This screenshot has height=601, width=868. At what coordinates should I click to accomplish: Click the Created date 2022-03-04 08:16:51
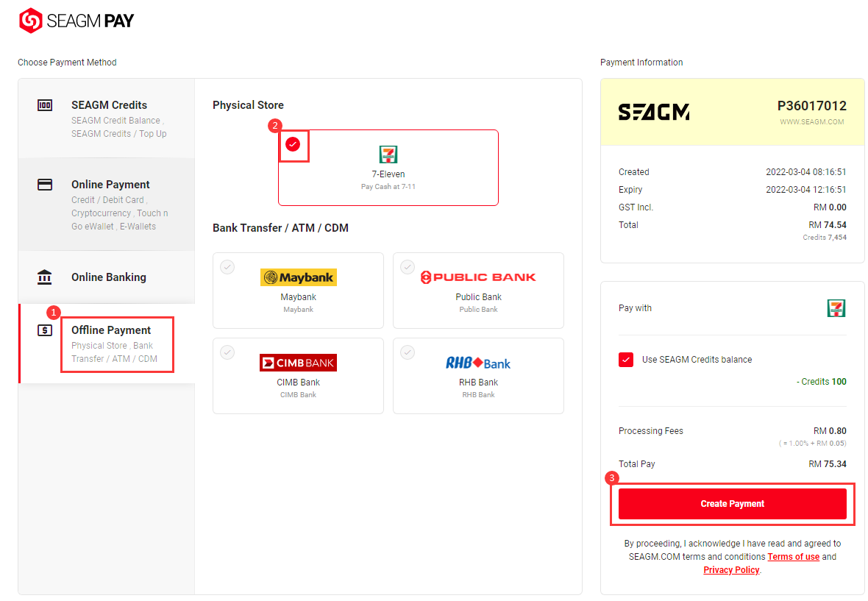[x=806, y=172]
